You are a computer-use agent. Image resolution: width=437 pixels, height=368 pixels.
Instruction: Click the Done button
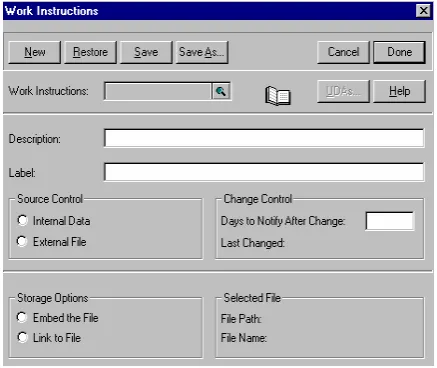coord(399,52)
